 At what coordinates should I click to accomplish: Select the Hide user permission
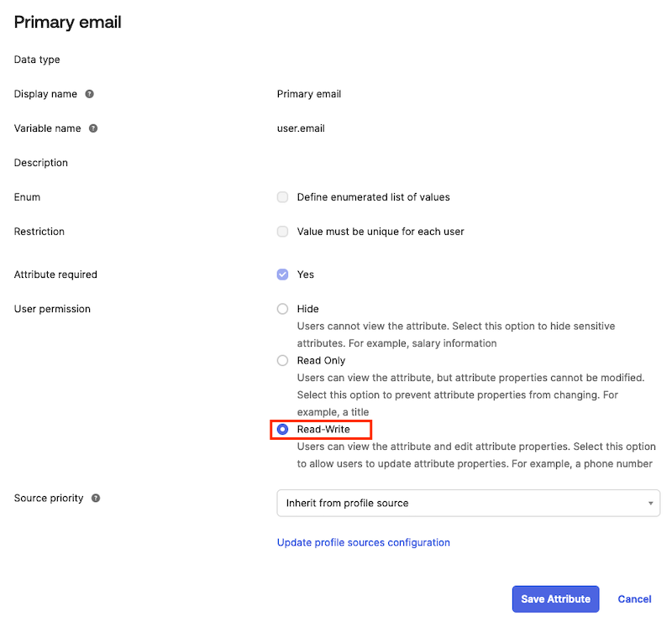coord(282,309)
